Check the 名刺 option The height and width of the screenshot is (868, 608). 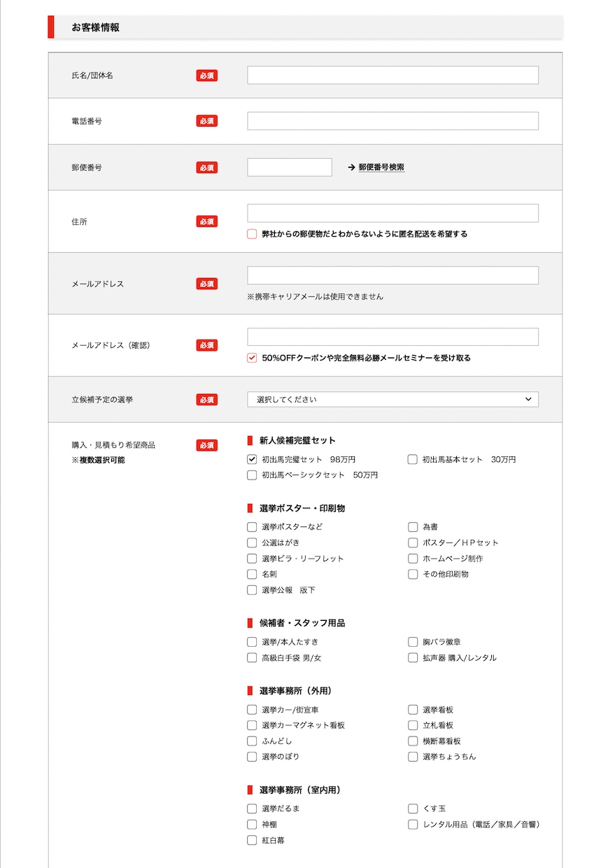(x=252, y=574)
